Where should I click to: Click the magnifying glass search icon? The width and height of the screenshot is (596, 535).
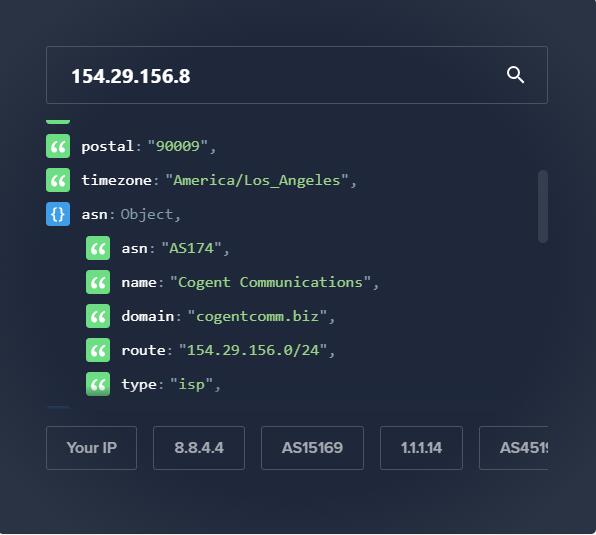(x=515, y=75)
